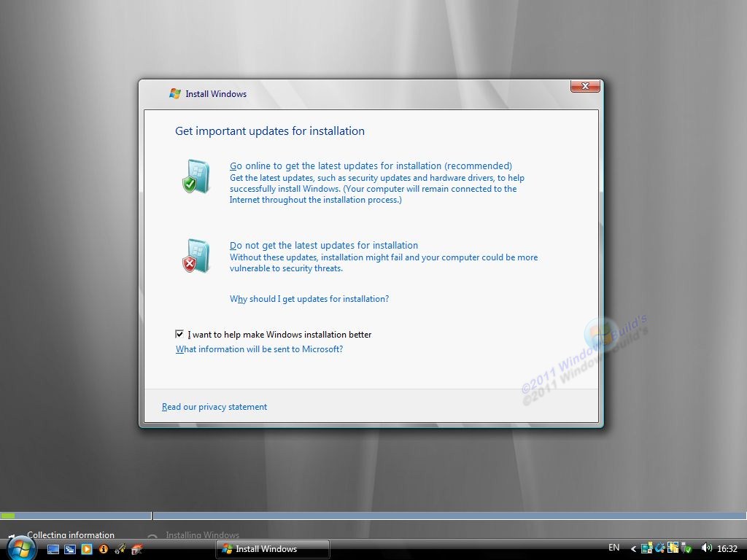Open 'Why should I get updates for installation?'
Image resolution: width=747 pixels, height=560 pixels.
coord(309,299)
